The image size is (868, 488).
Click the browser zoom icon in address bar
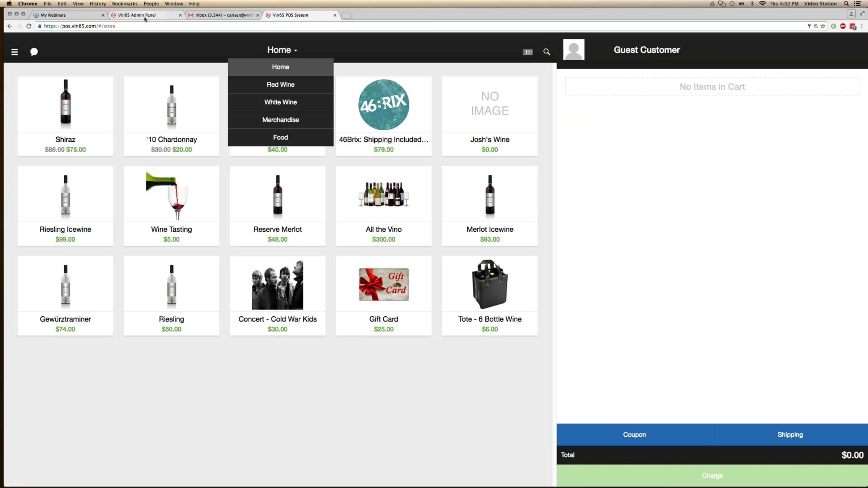(x=816, y=26)
